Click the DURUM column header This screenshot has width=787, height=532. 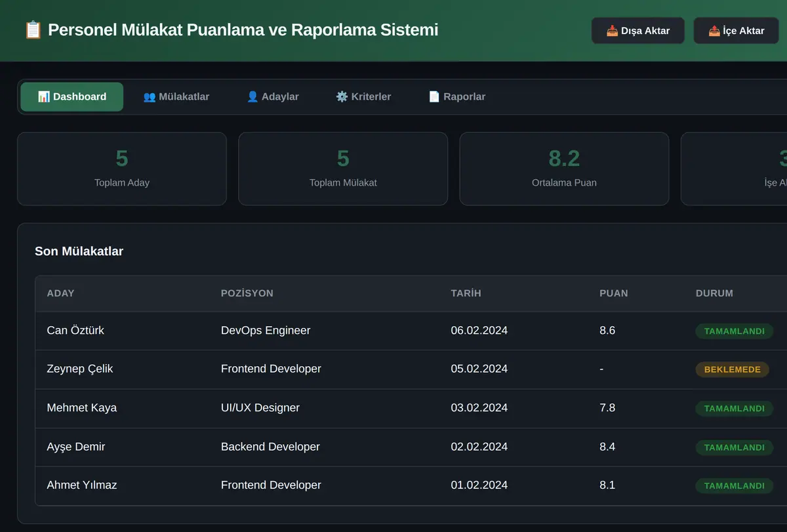click(714, 293)
